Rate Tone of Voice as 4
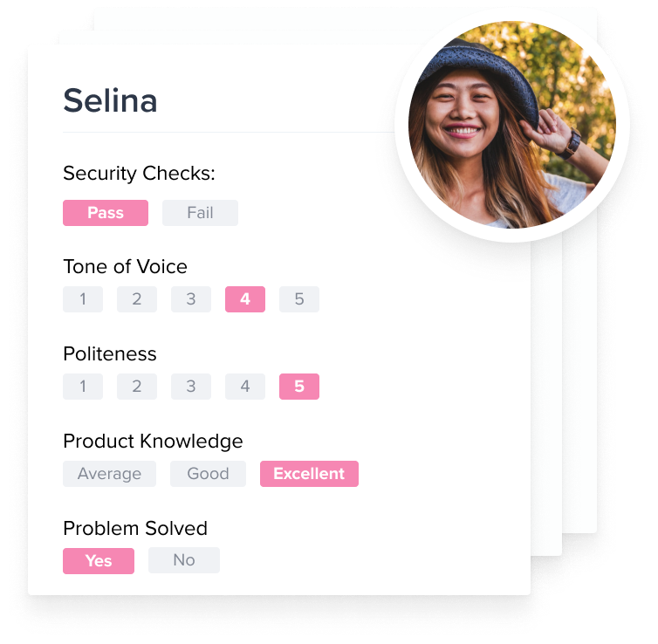658x644 pixels. coord(245,299)
